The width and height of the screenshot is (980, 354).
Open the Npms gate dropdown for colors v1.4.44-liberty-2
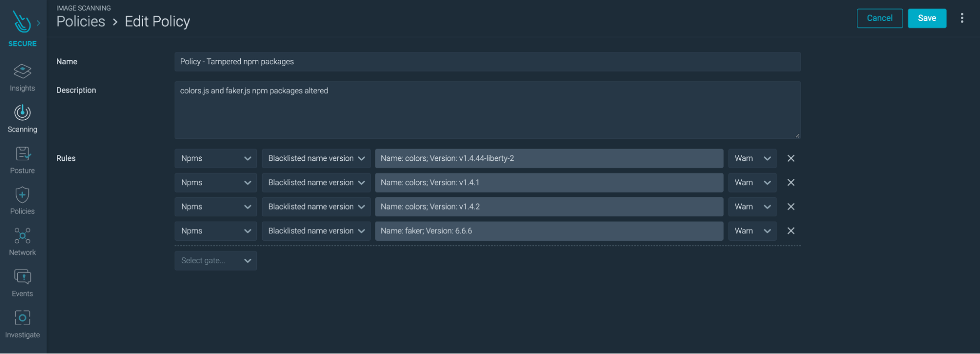[x=216, y=158]
